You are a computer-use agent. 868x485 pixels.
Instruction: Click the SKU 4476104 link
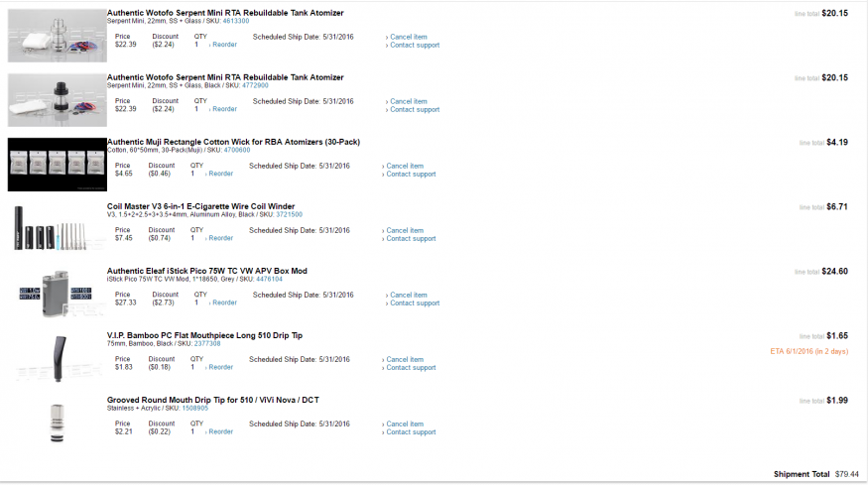pyautogui.click(x=269, y=279)
